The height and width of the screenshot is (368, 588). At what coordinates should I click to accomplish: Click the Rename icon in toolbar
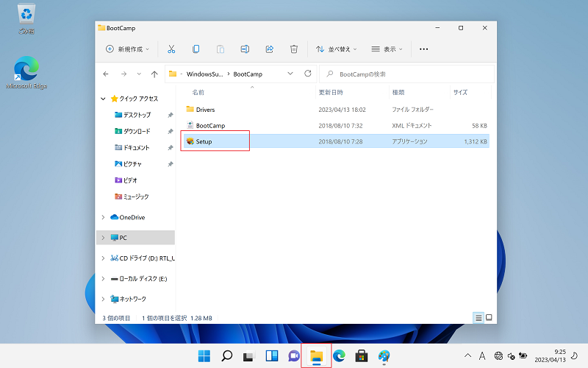(x=245, y=49)
